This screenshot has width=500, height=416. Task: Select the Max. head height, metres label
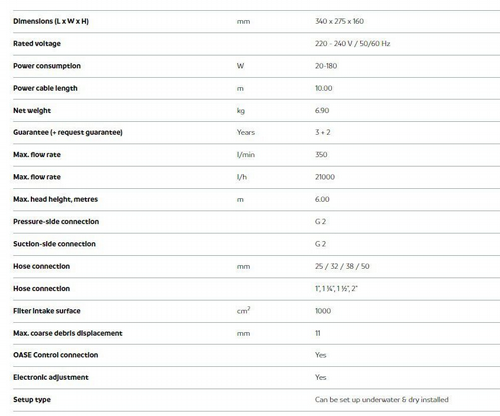pos(55,199)
